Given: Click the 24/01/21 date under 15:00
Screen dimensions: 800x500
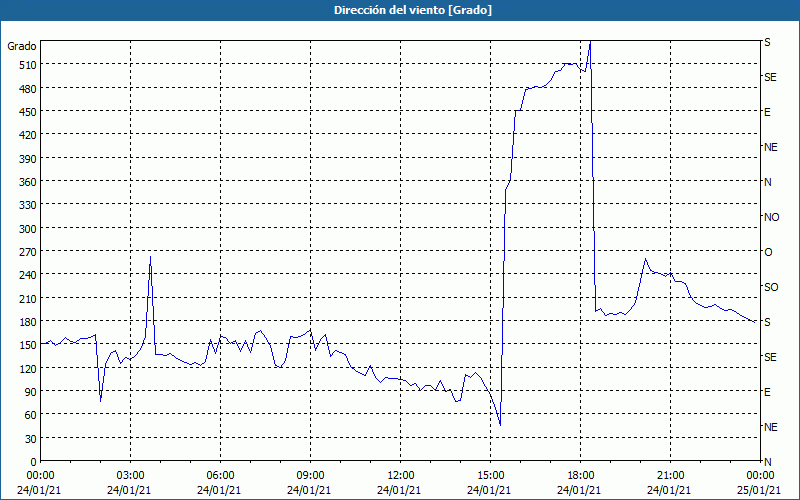Looking at the screenshot, I should [490, 490].
